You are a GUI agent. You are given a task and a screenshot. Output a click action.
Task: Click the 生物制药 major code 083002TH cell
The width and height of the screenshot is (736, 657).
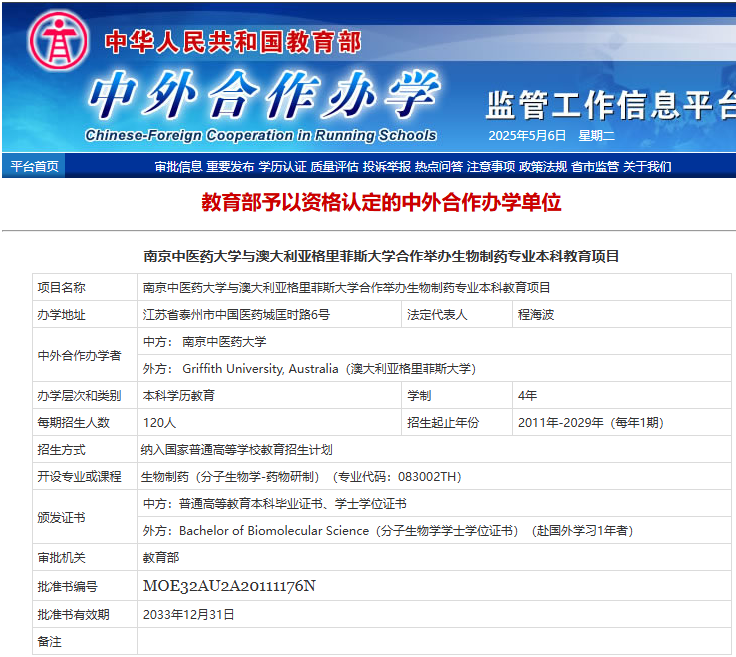[434, 477]
